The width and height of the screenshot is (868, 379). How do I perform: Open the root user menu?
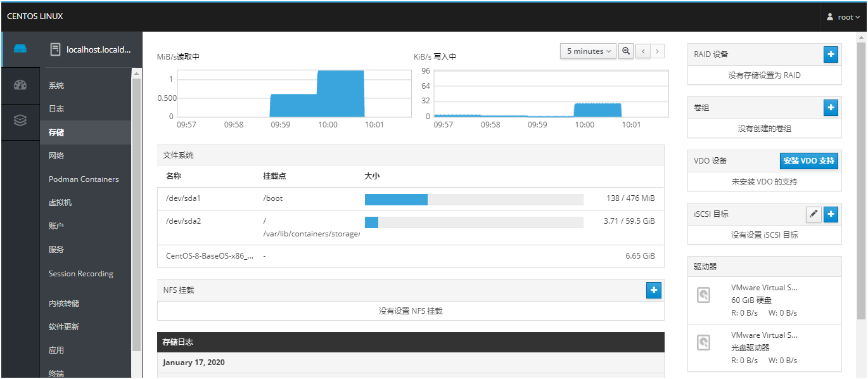point(843,17)
